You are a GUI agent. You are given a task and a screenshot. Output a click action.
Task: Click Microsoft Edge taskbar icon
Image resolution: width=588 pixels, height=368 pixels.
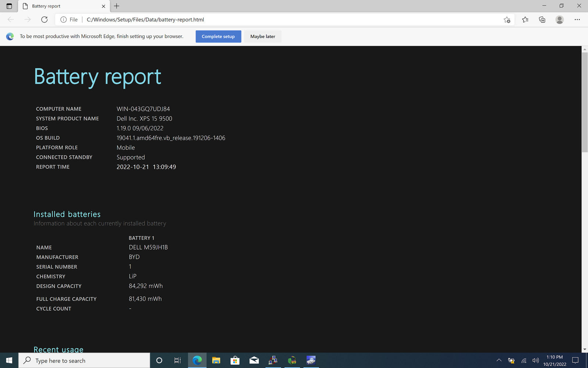(x=197, y=360)
